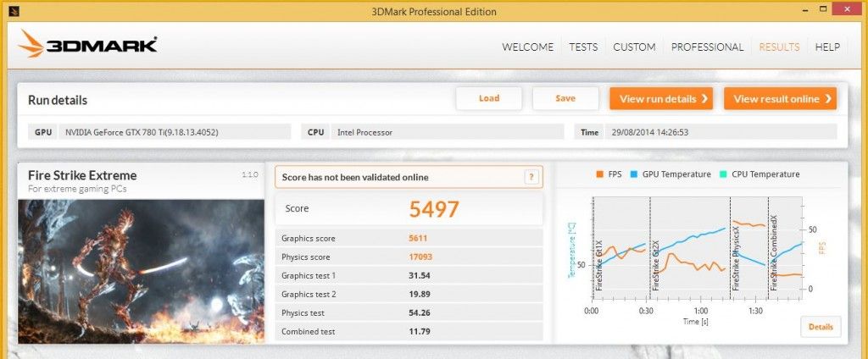Click the Fire Strike Extreme title

(x=82, y=176)
